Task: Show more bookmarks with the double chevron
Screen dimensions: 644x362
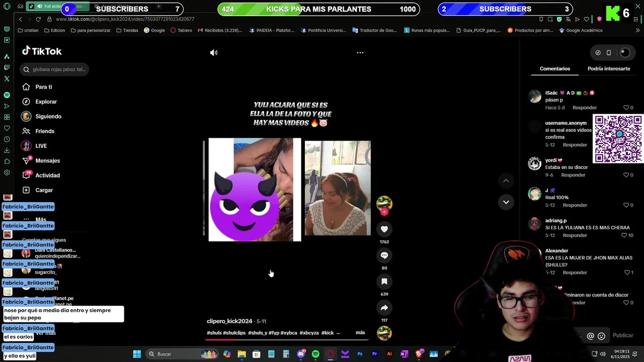Action: coord(637,30)
